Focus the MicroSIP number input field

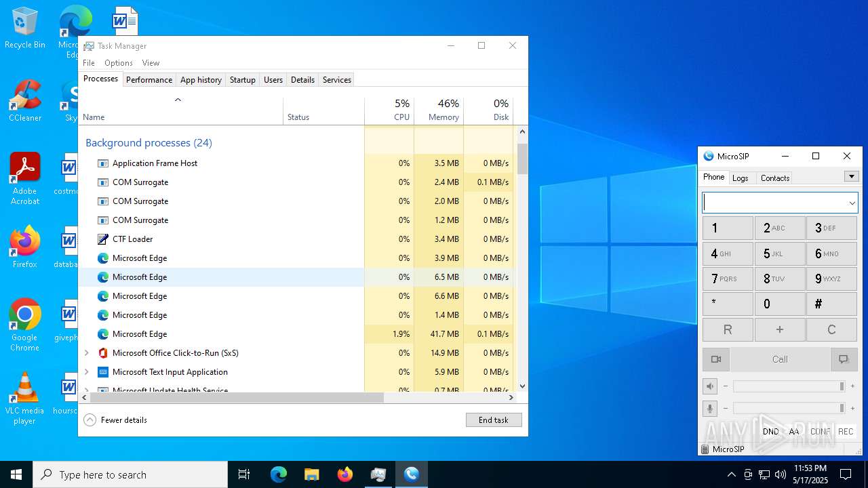click(774, 203)
